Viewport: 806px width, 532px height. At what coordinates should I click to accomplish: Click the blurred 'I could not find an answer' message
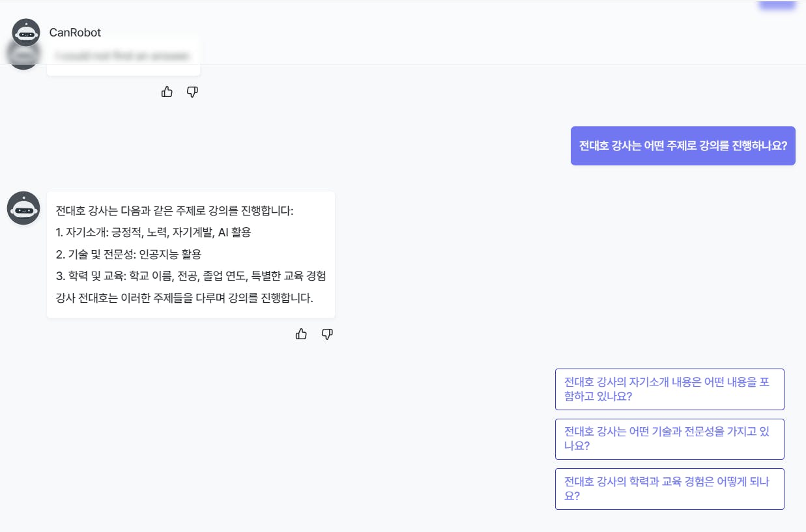[123, 57]
